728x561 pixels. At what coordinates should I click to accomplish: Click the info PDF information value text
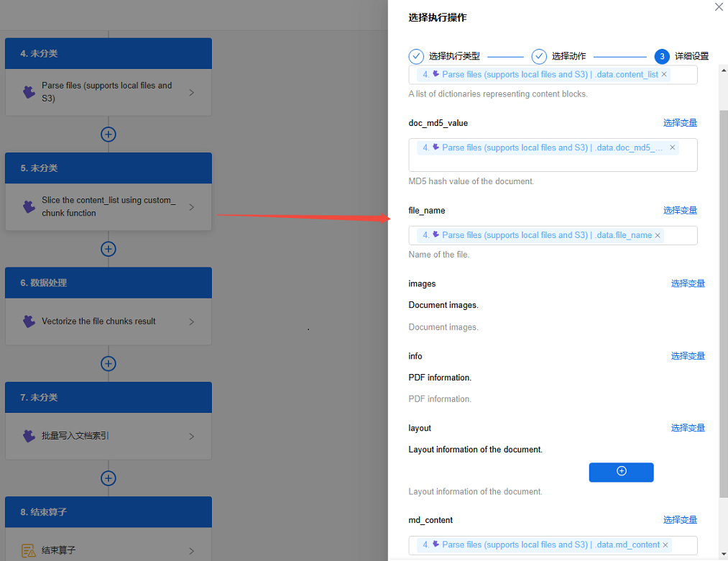(x=440, y=378)
